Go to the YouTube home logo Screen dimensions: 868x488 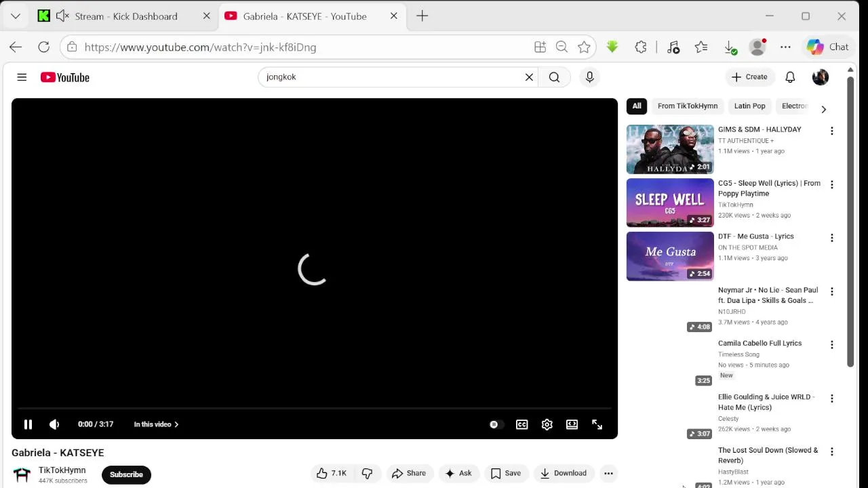(65, 77)
